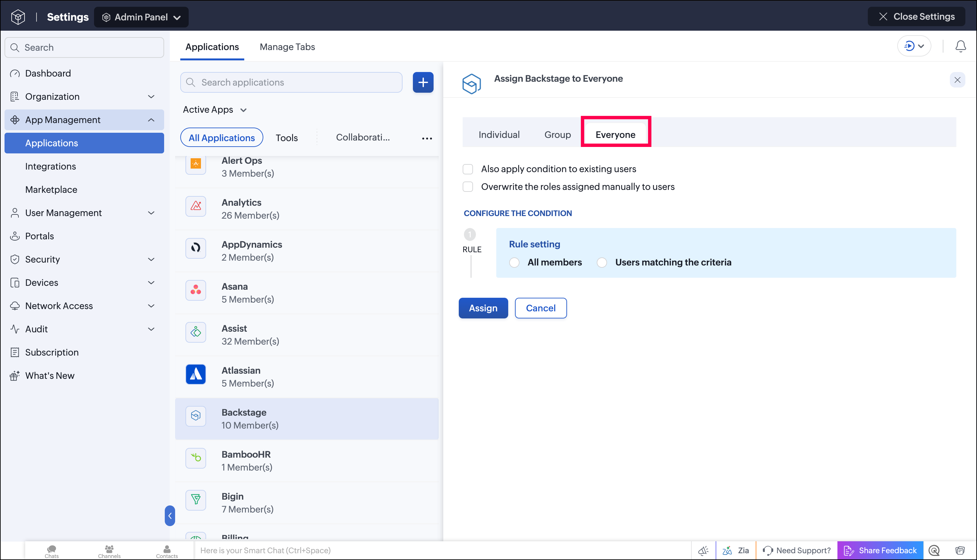Switch to the Manage Tabs tab
The width and height of the screenshot is (977, 560).
[x=287, y=47]
